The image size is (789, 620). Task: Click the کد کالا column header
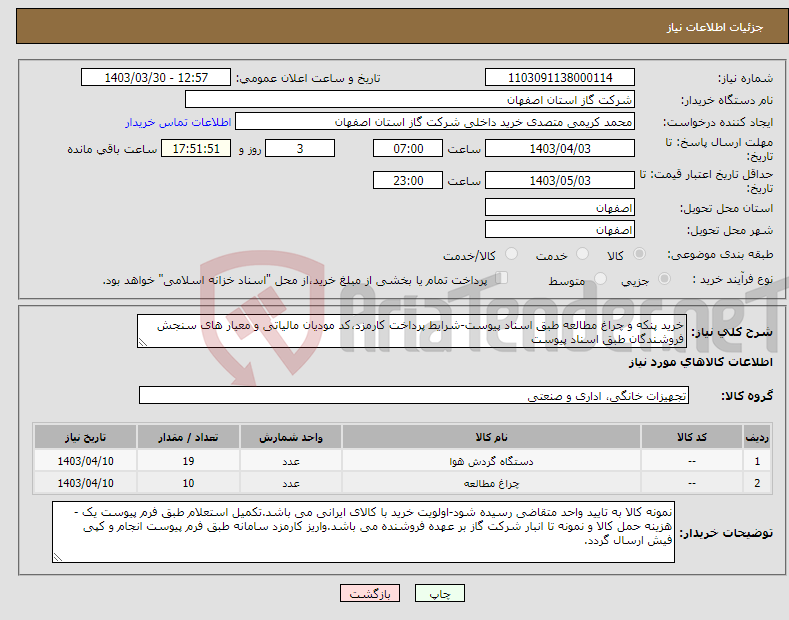click(692, 437)
